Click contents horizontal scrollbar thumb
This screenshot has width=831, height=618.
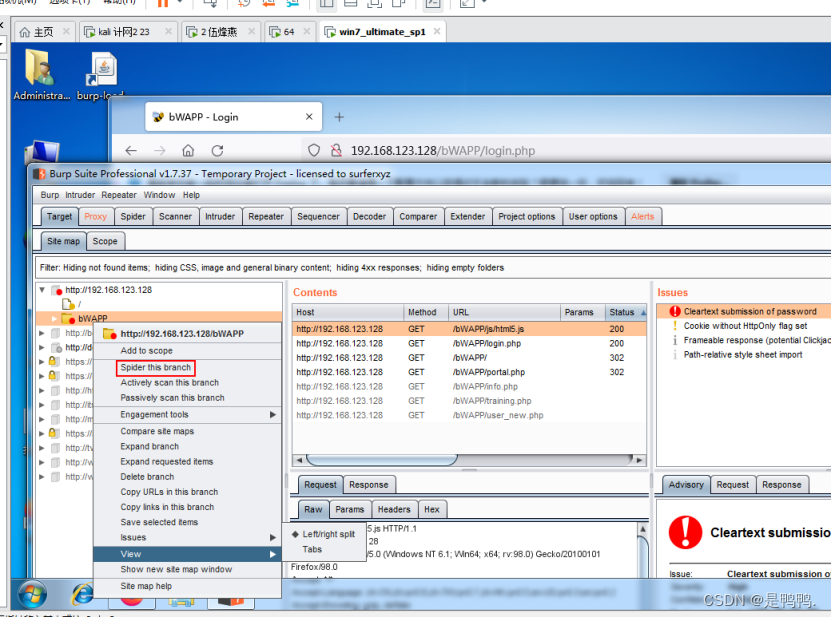(382, 460)
